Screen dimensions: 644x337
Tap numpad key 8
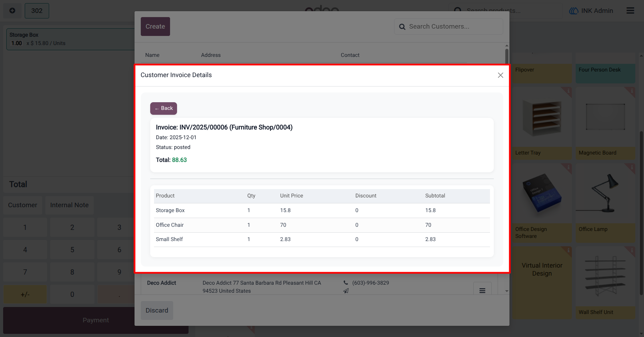pyautogui.click(x=72, y=272)
